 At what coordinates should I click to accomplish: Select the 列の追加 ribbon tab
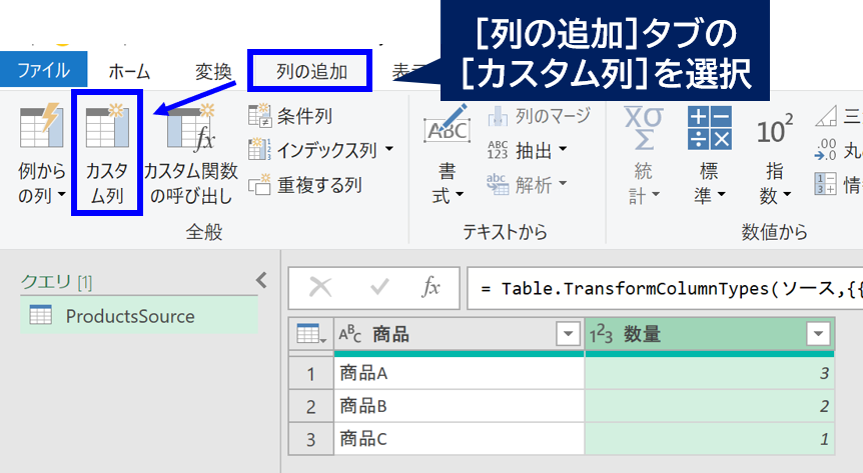(311, 72)
